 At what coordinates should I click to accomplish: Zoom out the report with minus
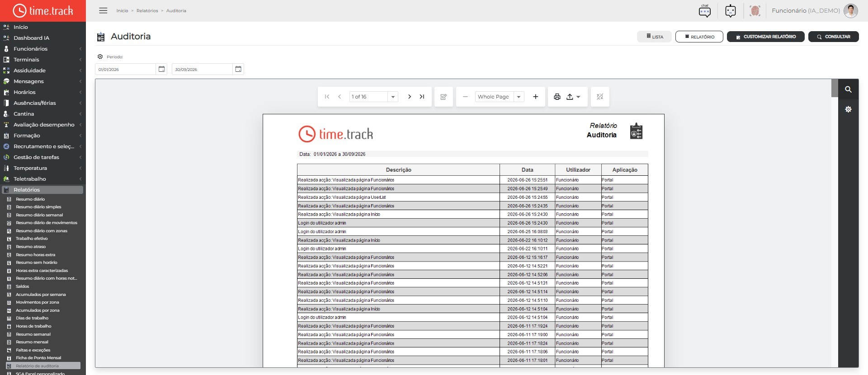pos(465,97)
